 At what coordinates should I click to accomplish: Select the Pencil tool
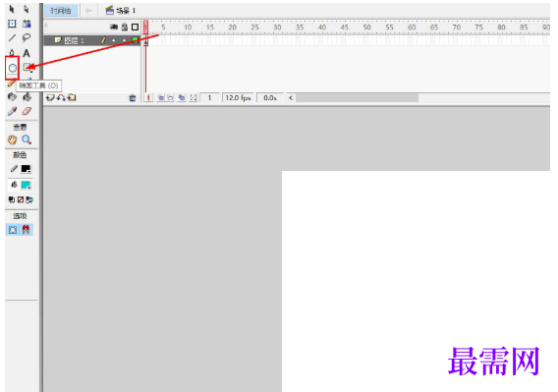(x=11, y=84)
